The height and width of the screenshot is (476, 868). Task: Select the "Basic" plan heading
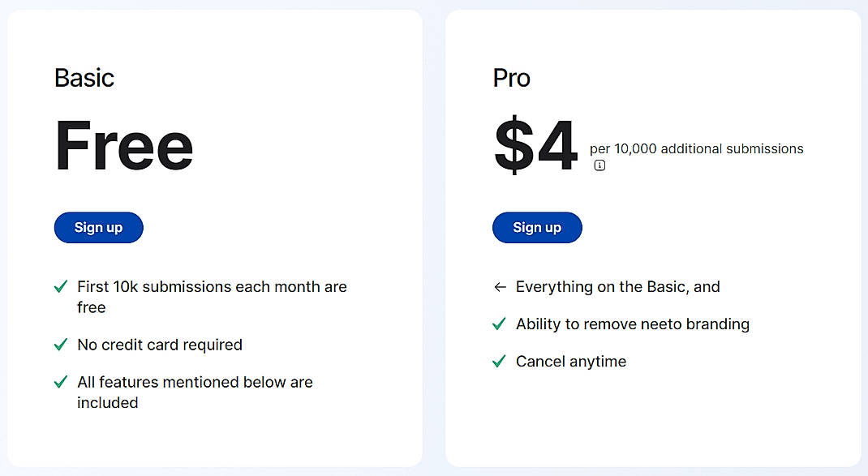[84, 78]
